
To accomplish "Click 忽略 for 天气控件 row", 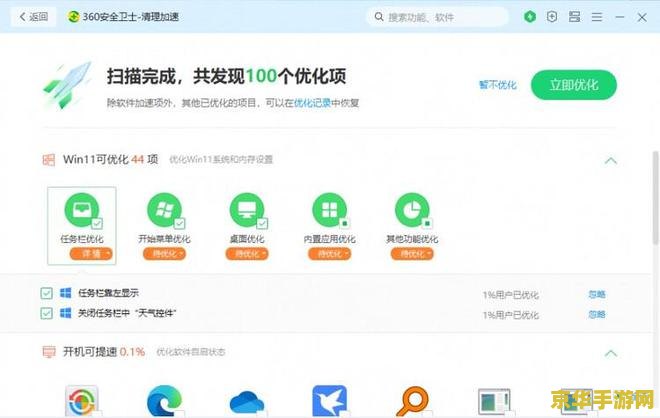I will [597, 314].
